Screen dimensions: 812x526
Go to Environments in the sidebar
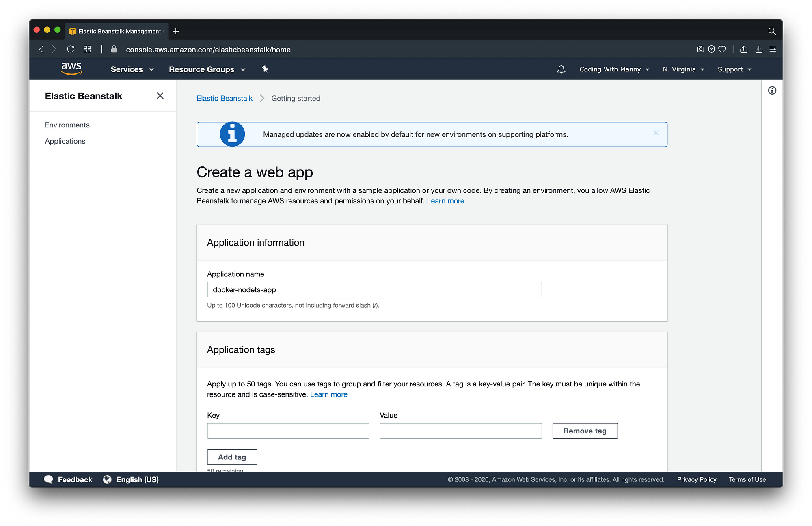click(x=67, y=125)
